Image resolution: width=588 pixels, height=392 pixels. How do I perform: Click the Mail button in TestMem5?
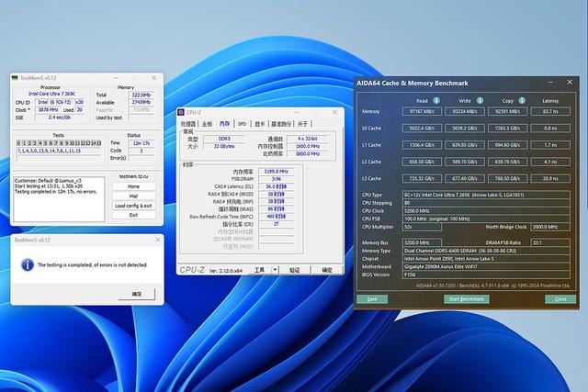click(133, 196)
